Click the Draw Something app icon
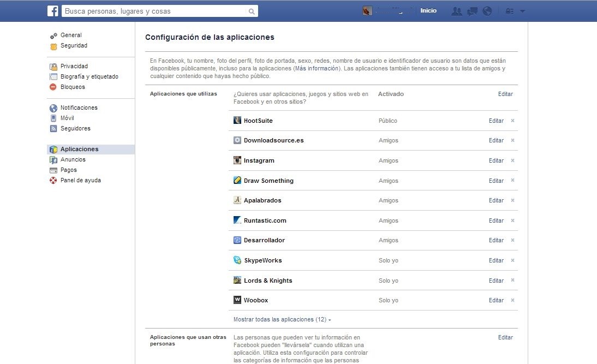Screen dimensions: 597x364 pyautogui.click(x=237, y=180)
